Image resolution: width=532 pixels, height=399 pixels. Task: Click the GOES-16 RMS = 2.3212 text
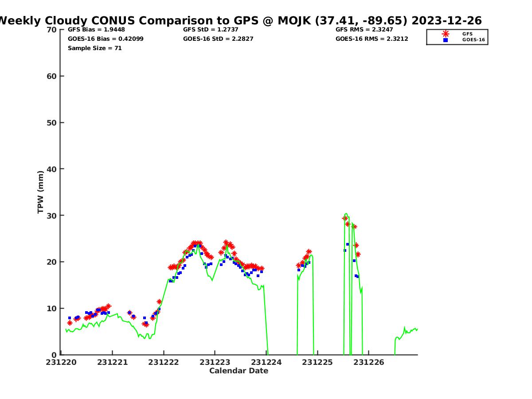click(372, 39)
